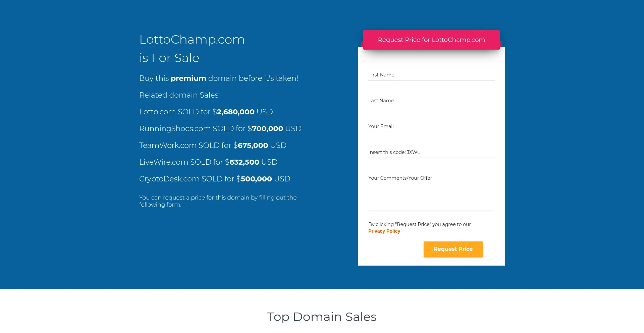The image size is (644, 333).
Task: Select the CryptoDesk.com $500,000 sale line
Action: [x=215, y=179]
